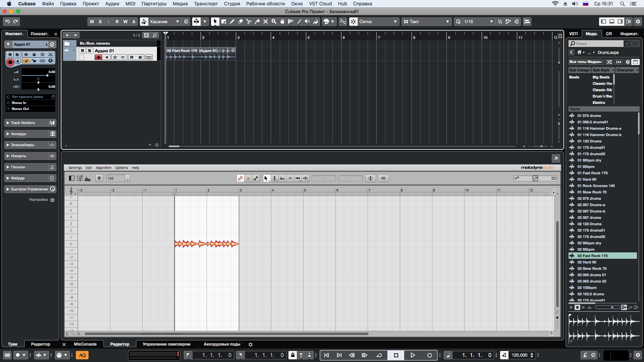Expand the Эквалайзеры inspector section
Screen dimensions: 644x362
pyautogui.click(x=22, y=145)
